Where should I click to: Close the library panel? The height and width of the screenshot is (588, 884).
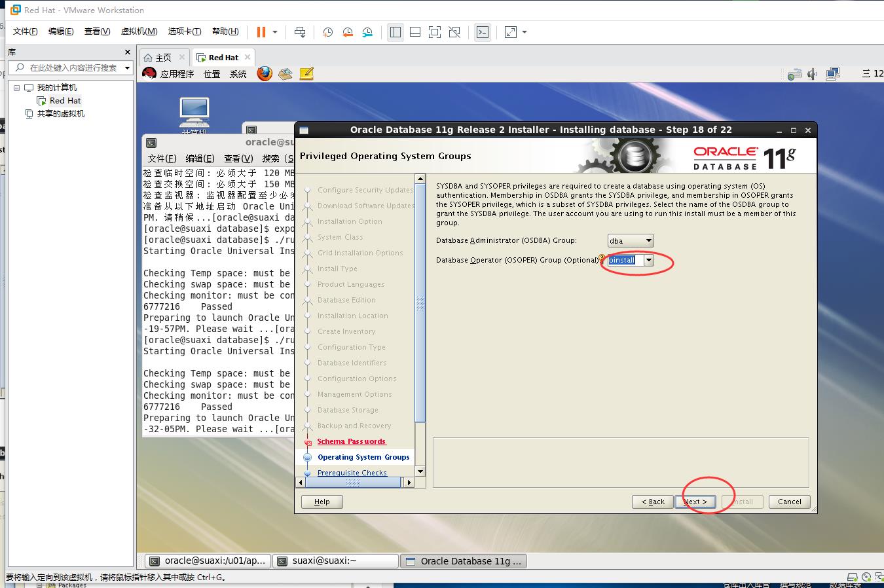coord(128,52)
